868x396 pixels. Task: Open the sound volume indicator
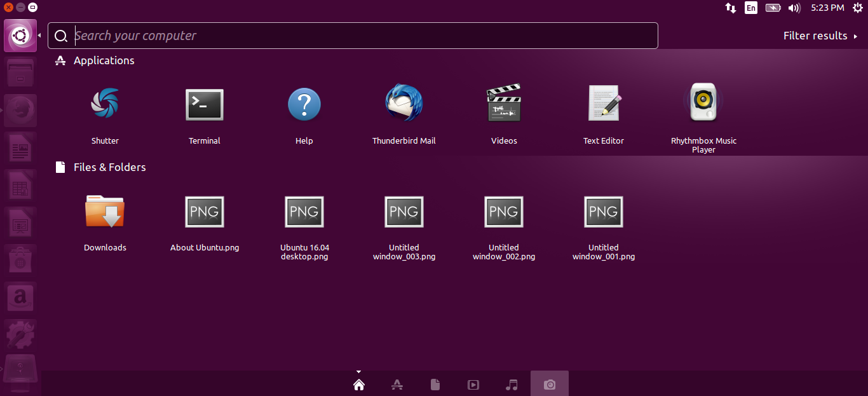(794, 8)
